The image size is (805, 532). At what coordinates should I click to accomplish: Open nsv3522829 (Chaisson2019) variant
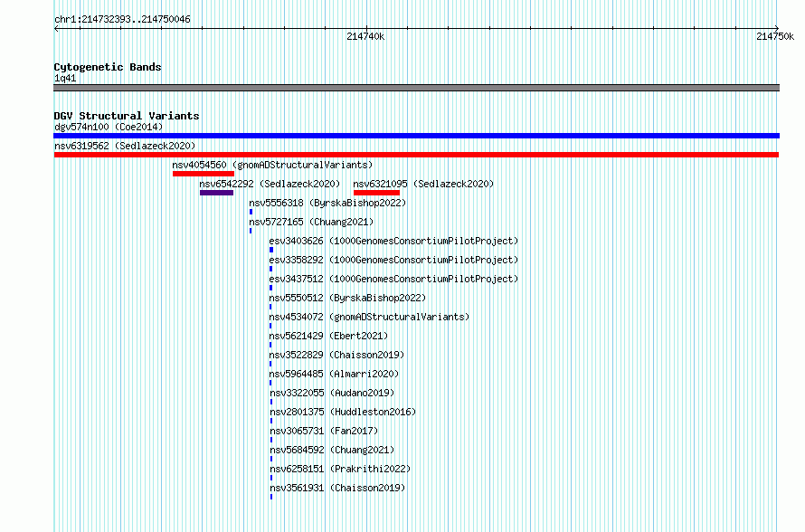pyautogui.click(x=336, y=355)
